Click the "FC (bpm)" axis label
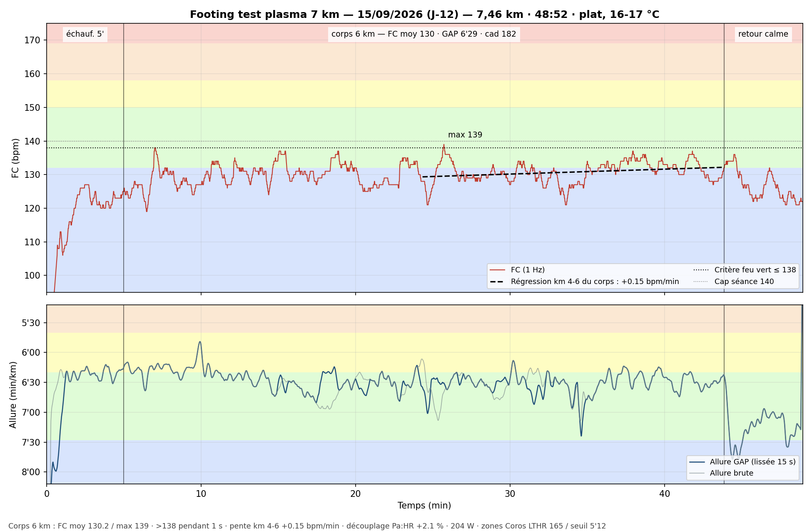812x531 pixels. (15, 158)
